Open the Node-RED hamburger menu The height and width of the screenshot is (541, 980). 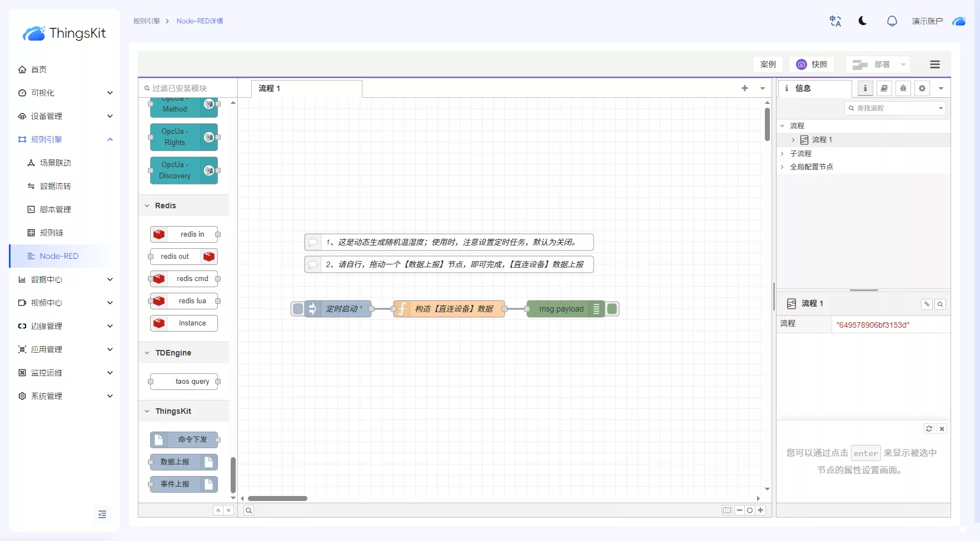[x=935, y=64]
